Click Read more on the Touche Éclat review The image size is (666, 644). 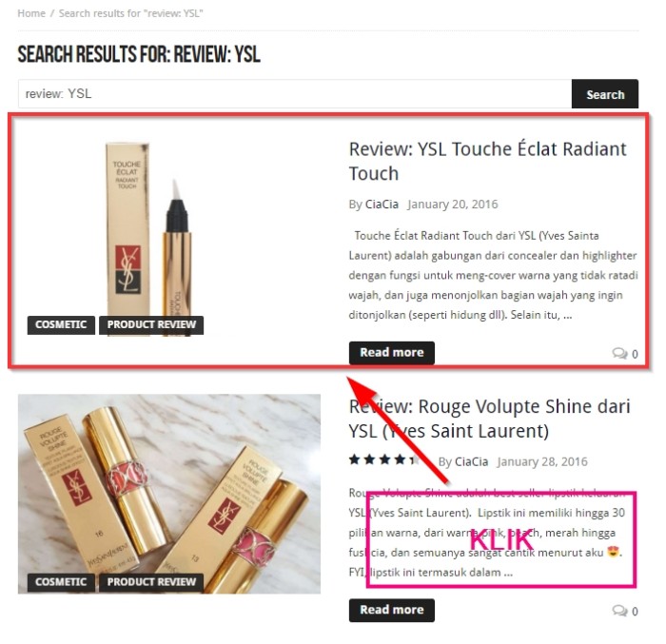tap(392, 353)
